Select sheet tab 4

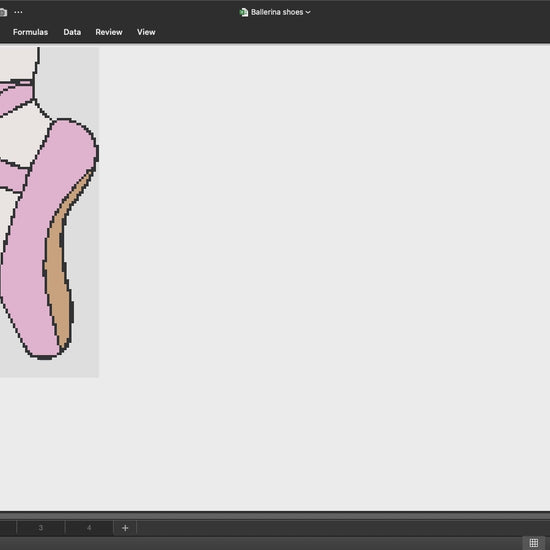pos(89,528)
